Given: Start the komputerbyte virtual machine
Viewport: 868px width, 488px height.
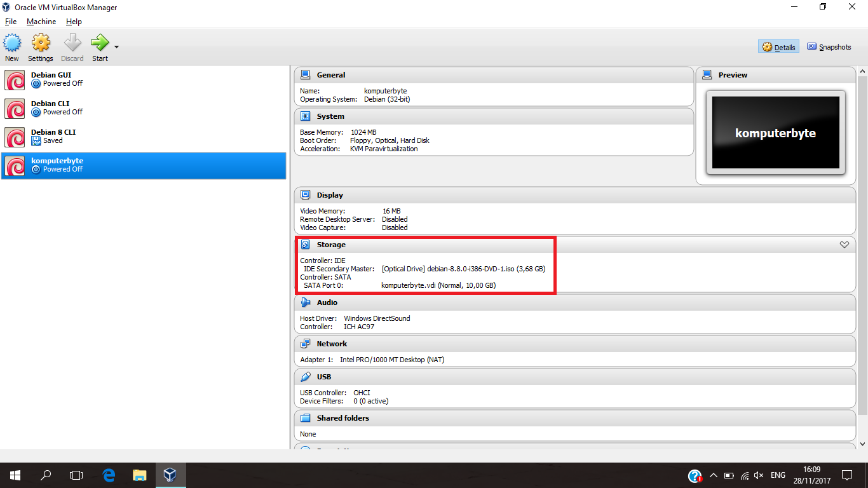Looking at the screenshot, I should click(100, 46).
